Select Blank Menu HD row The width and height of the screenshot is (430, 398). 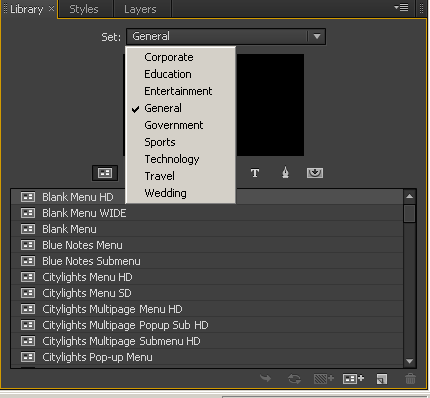tap(207, 197)
